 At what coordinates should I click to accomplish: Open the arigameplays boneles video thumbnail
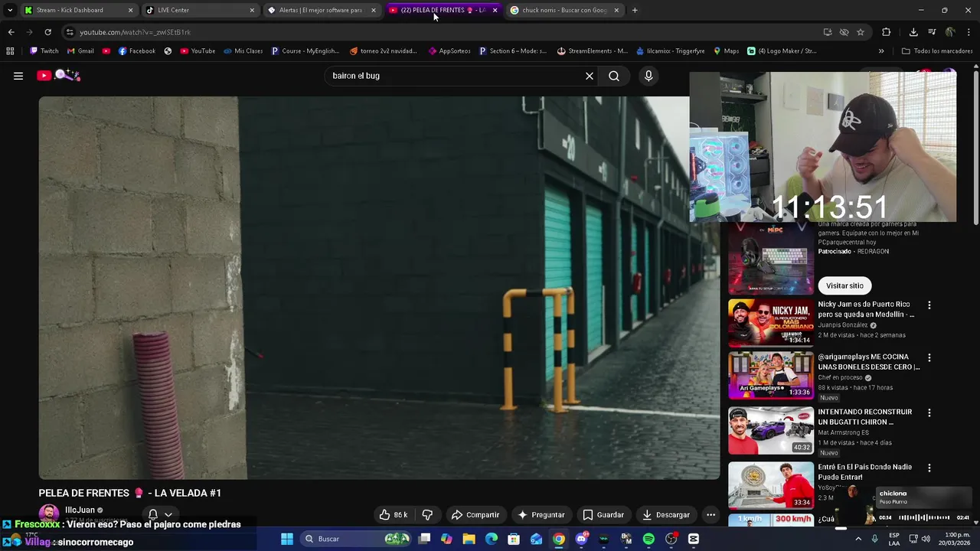770,376
